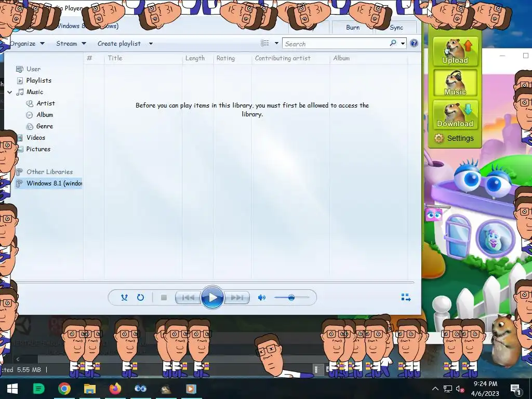Mute the media player volume

[262, 298]
